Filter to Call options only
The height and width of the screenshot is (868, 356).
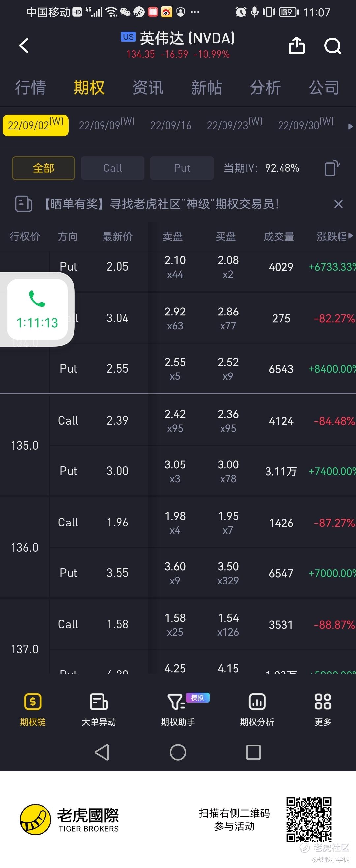point(112,168)
